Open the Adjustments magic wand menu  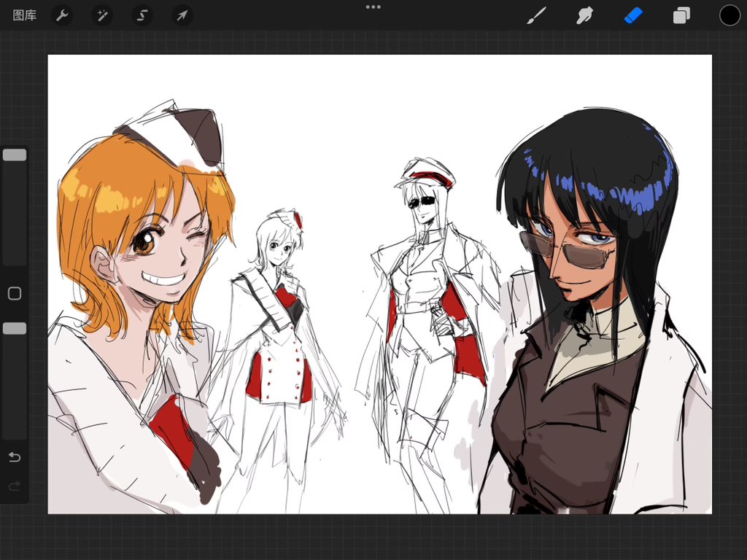[102, 16]
